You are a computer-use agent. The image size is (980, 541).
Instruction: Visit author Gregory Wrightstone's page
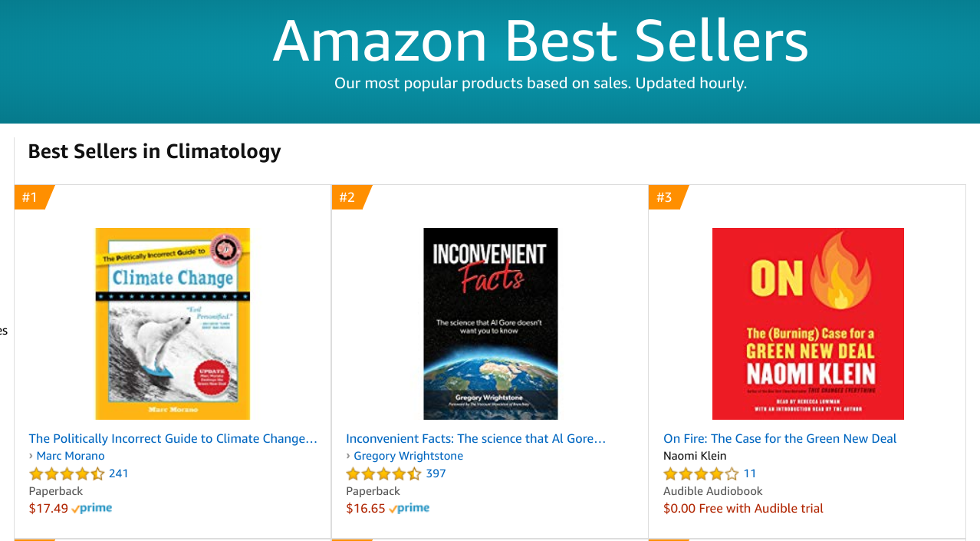click(x=408, y=456)
